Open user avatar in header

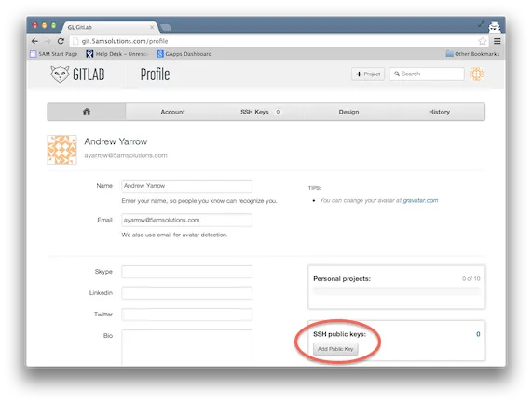pos(476,74)
